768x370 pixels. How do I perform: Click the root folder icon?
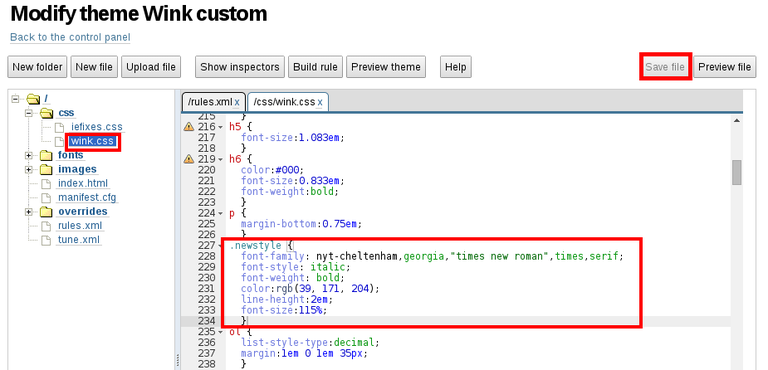(x=33, y=99)
